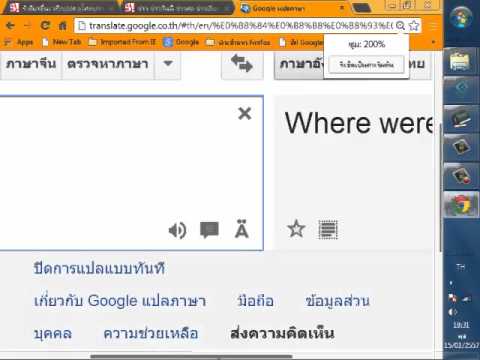Open the speech bubble example icon
The image size is (480, 360).
coord(209,230)
